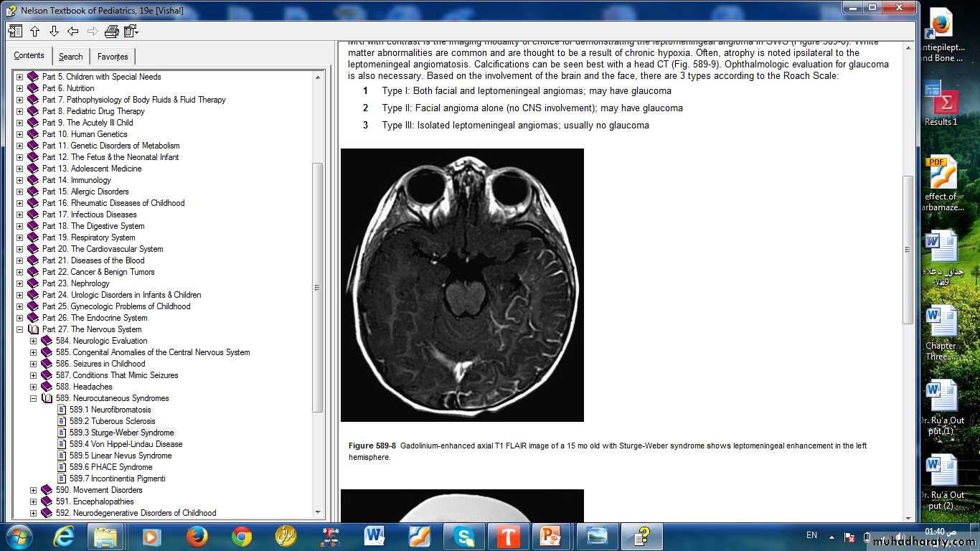Screen dimensions: 980x551
Task: Switch to the Search tab
Action: click(x=70, y=57)
